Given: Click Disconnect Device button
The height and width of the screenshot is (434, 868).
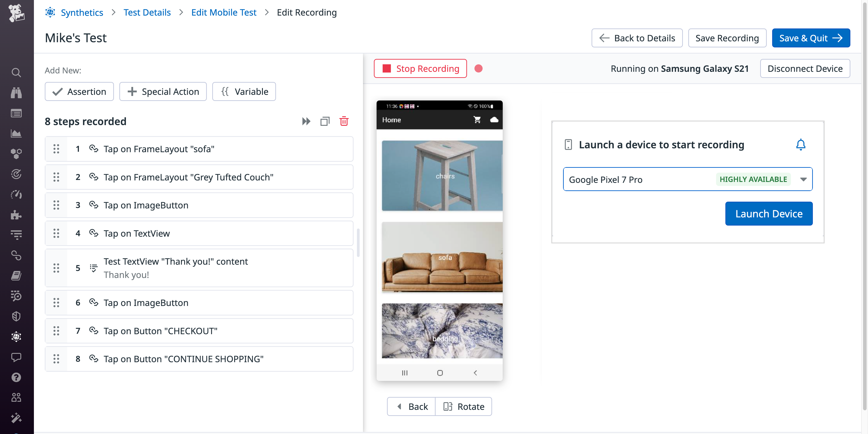Looking at the screenshot, I should coord(805,69).
